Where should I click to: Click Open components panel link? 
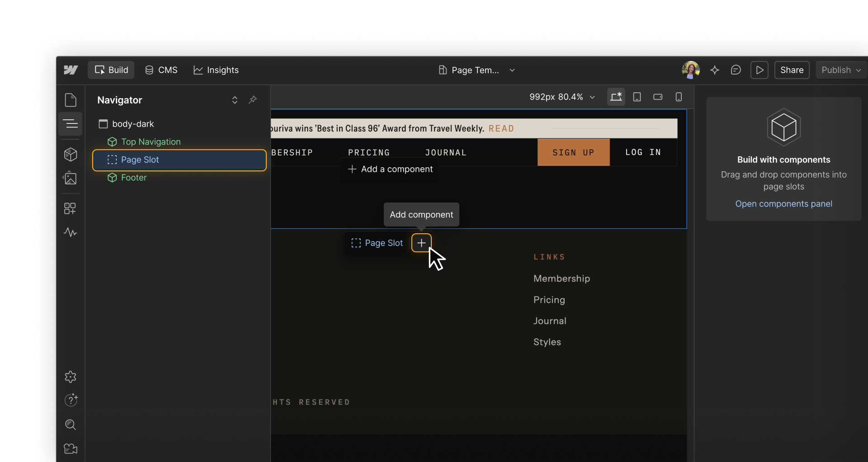pos(783,204)
